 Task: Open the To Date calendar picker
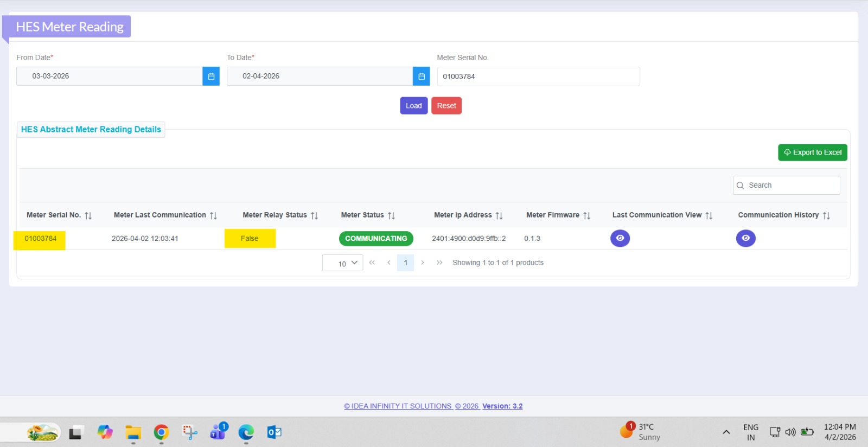click(422, 76)
